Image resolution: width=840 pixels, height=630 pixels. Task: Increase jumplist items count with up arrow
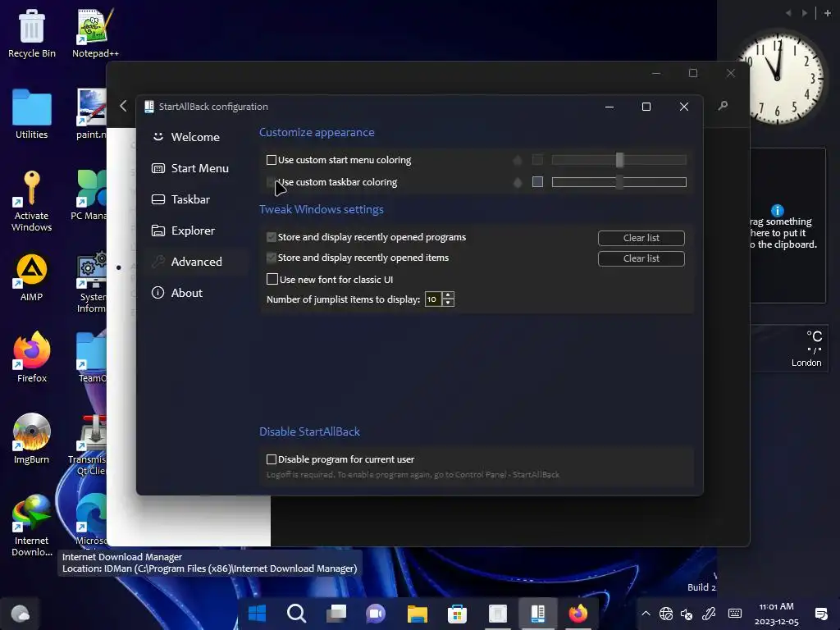(449, 295)
